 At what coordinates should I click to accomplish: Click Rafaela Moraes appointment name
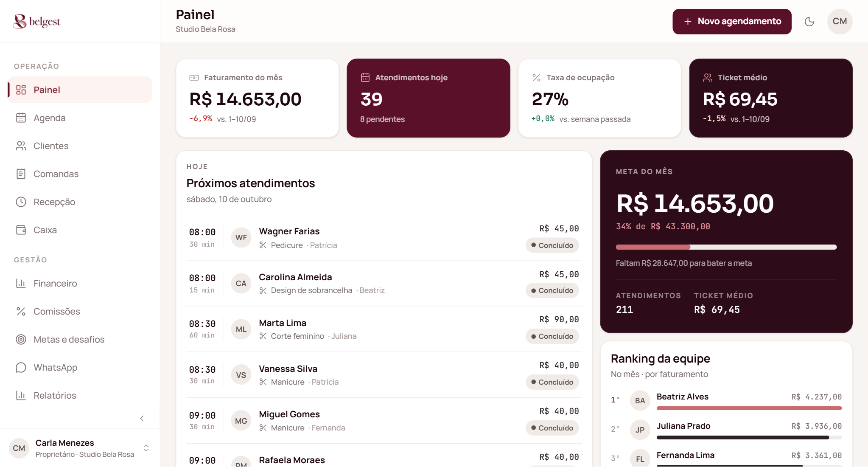pyautogui.click(x=292, y=460)
